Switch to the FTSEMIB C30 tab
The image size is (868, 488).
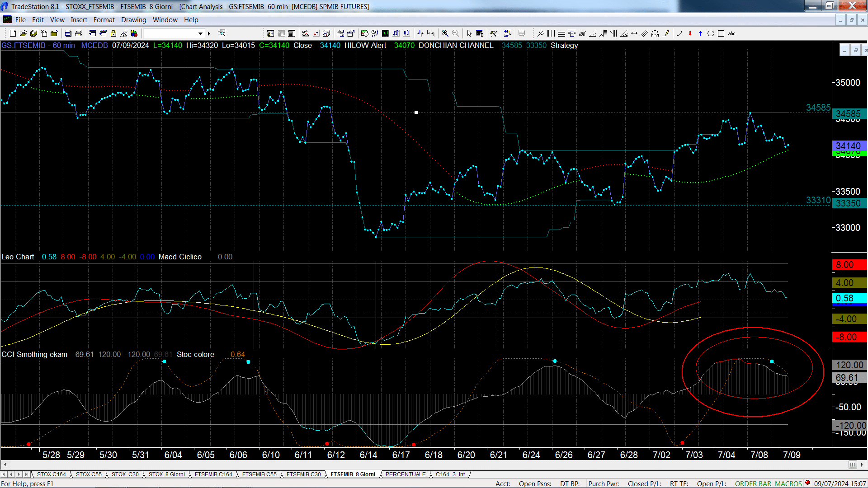coord(303,474)
